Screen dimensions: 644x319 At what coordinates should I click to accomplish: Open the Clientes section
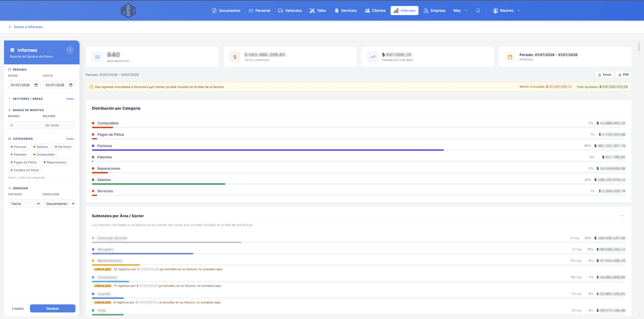[375, 10]
